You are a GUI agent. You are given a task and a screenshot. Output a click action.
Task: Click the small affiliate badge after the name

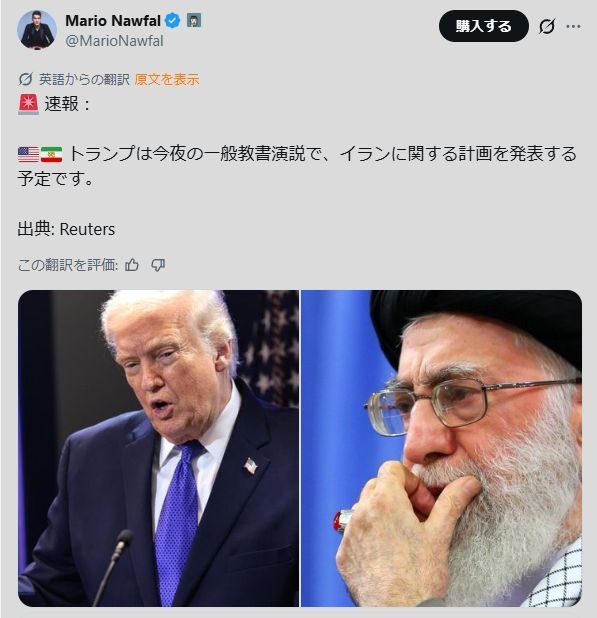coord(193,20)
